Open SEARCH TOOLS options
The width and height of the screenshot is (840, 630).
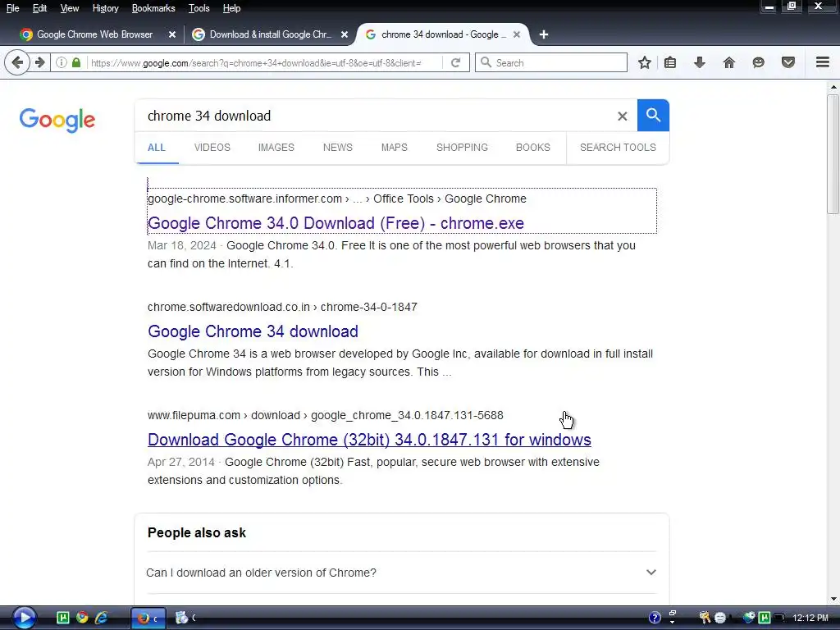pyautogui.click(x=618, y=148)
